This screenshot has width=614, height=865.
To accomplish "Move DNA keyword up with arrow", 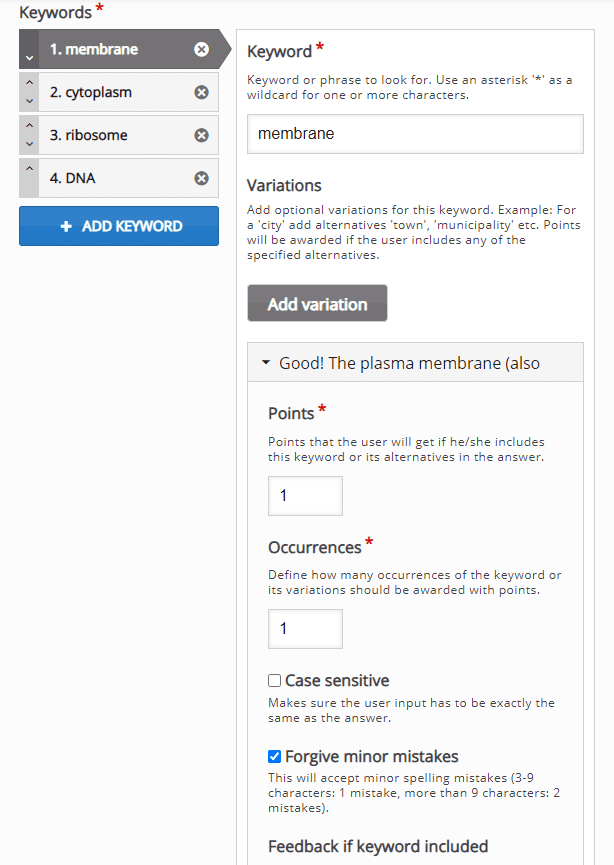I will click(x=29, y=169).
